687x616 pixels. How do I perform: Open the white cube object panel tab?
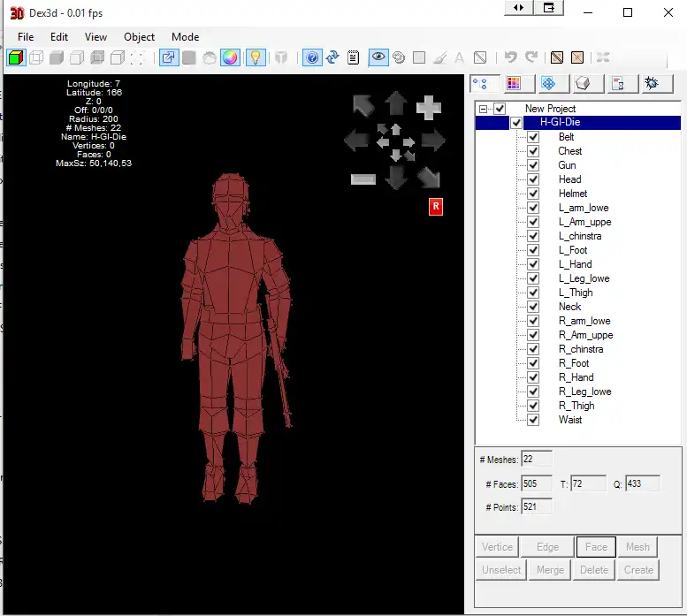(x=589, y=83)
